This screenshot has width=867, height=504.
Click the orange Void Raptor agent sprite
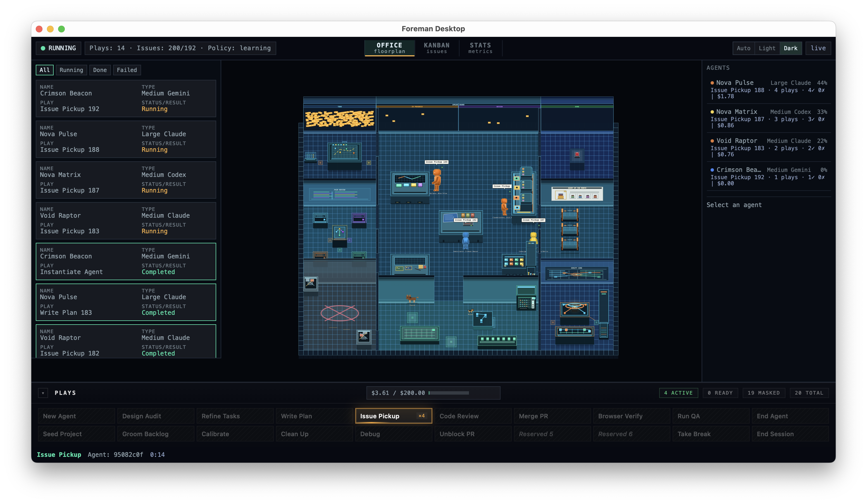pos(504,207)
